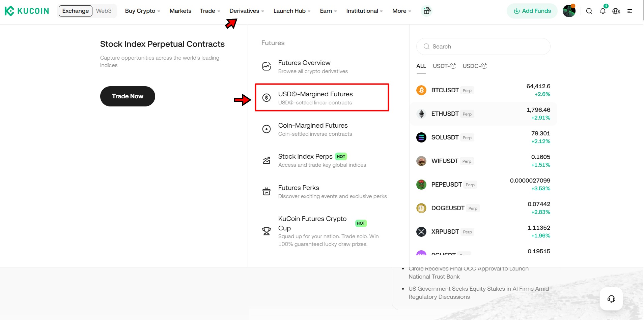
Task: Expand the Derivatives dropdown
Action: (x=247, y=11)
